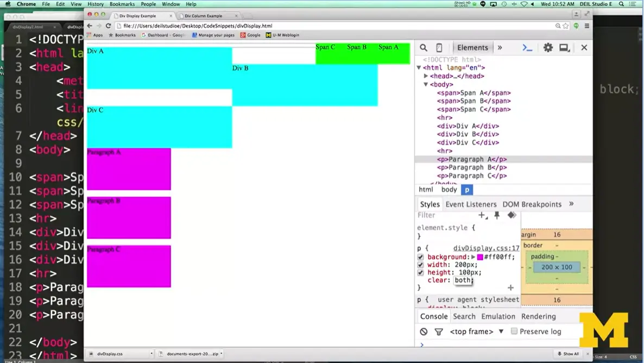Click the magenta background color swatch
This screenshot has width=644, height=363.
[x=480, y=257]
